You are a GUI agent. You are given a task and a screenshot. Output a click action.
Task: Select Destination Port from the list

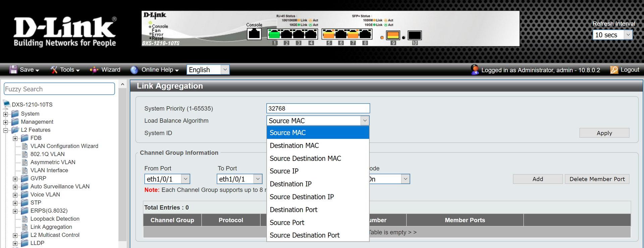click(x=318, y=210)
